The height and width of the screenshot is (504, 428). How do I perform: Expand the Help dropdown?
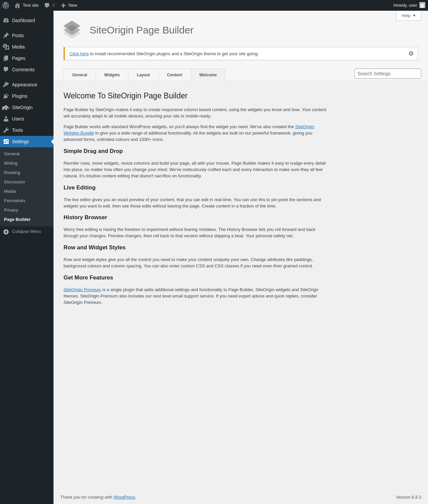(x=409, y=16)
